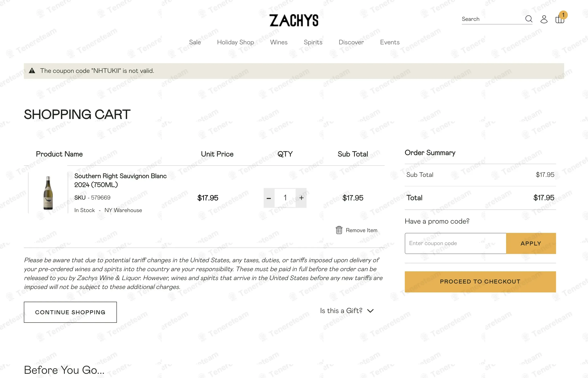Navigate to the Events menu item
588x378 pixels.
point(390,42)
